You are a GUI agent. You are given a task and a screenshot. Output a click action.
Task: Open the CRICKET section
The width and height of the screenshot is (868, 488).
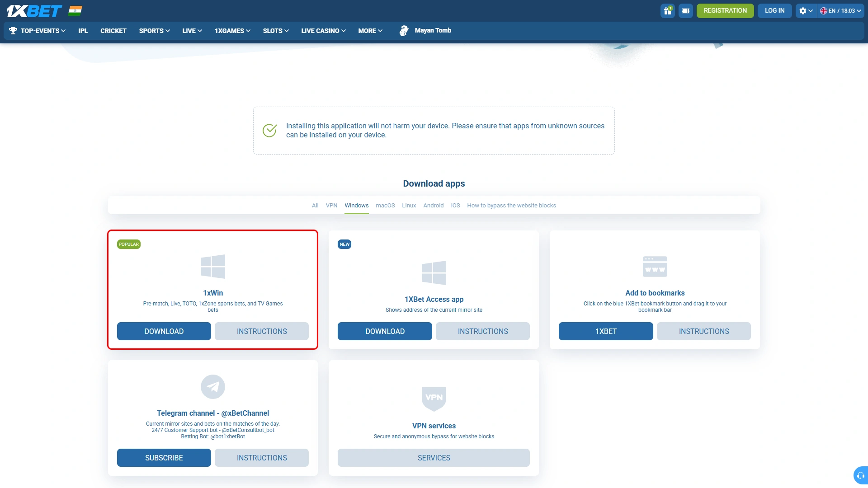tap(113, 31)
